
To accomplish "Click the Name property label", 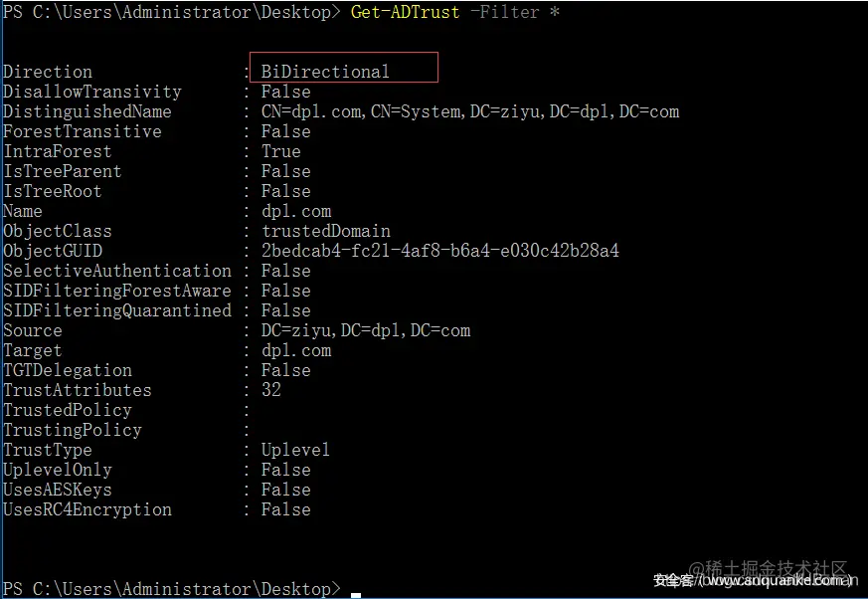I will tap(23, 211).
